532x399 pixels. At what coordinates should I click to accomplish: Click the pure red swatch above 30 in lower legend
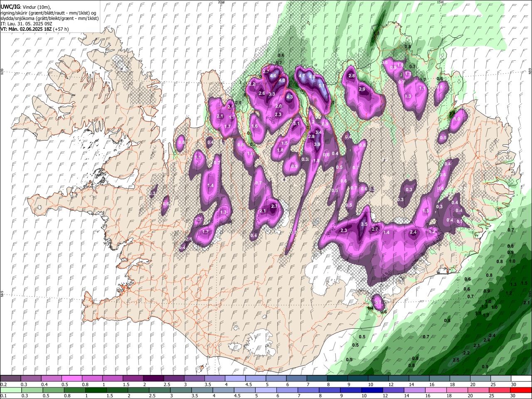click(521, 390)
